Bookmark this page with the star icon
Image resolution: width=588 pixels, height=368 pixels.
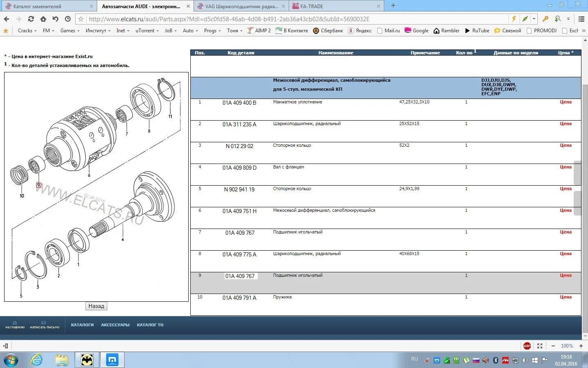click(x=81, y=19)
